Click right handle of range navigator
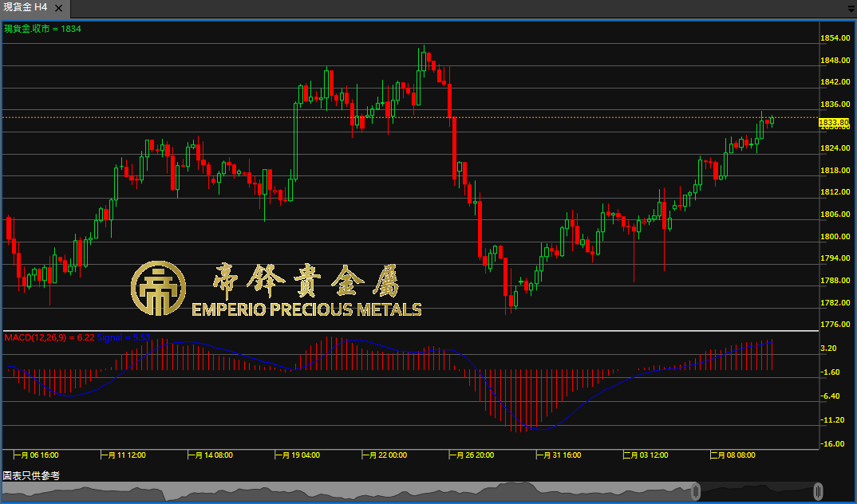The height and width of the screenshot is (504, 857). pos(818,491)
